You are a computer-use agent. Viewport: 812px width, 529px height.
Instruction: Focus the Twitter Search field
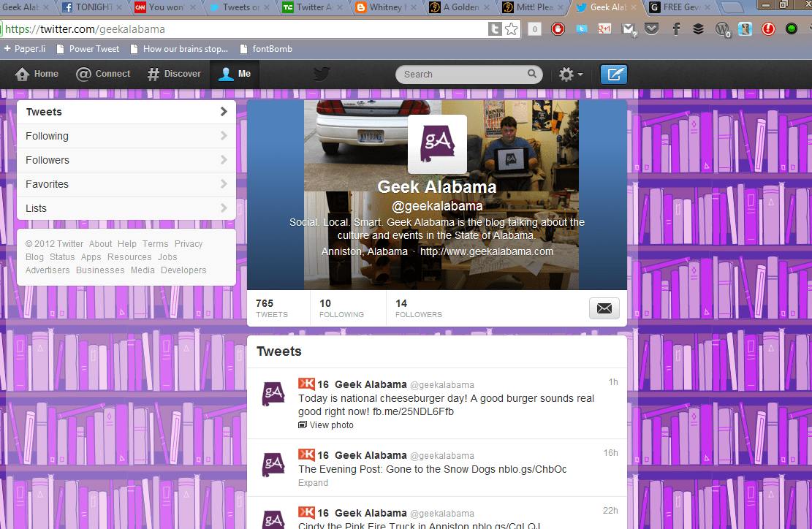(468, 74)
